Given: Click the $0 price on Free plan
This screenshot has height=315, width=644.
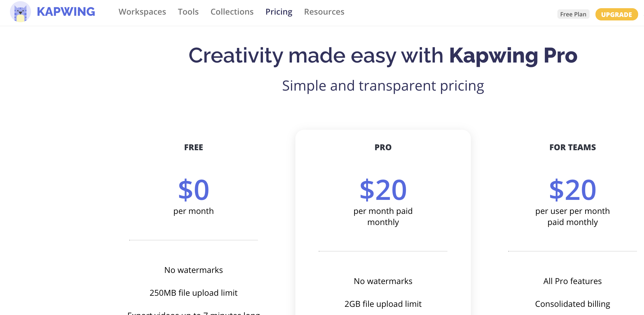Looking at the screenshot, I should tap(194, 190).
